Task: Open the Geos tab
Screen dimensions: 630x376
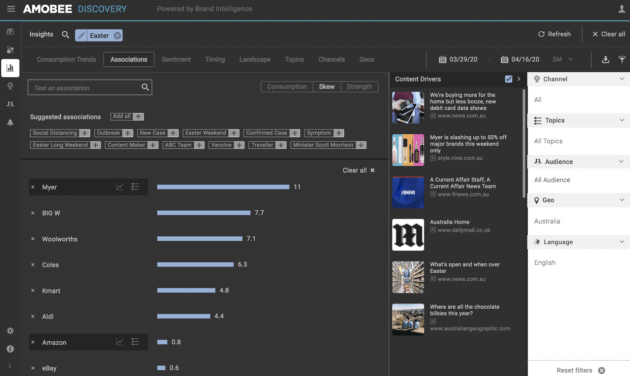Action: coord(366,59)
